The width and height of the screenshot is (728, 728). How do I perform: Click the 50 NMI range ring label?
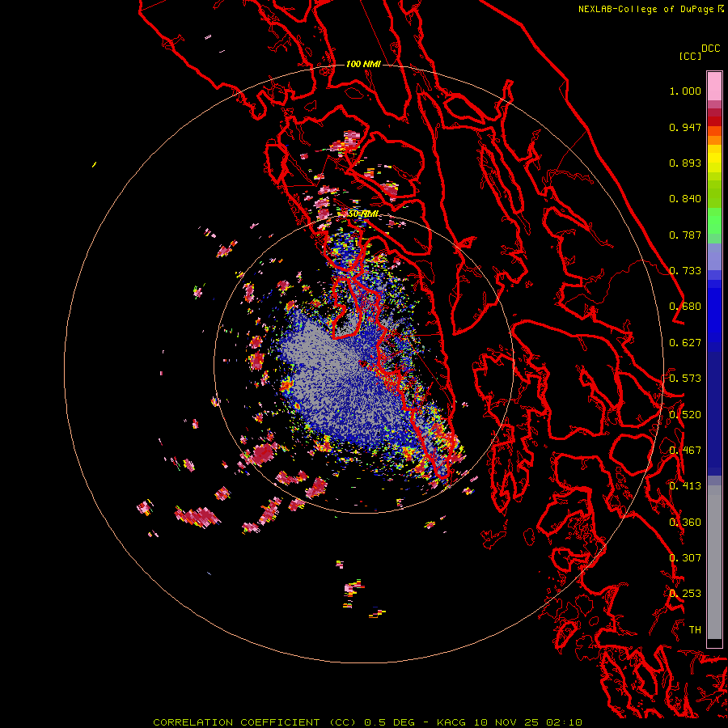click(x=363, y=214)
